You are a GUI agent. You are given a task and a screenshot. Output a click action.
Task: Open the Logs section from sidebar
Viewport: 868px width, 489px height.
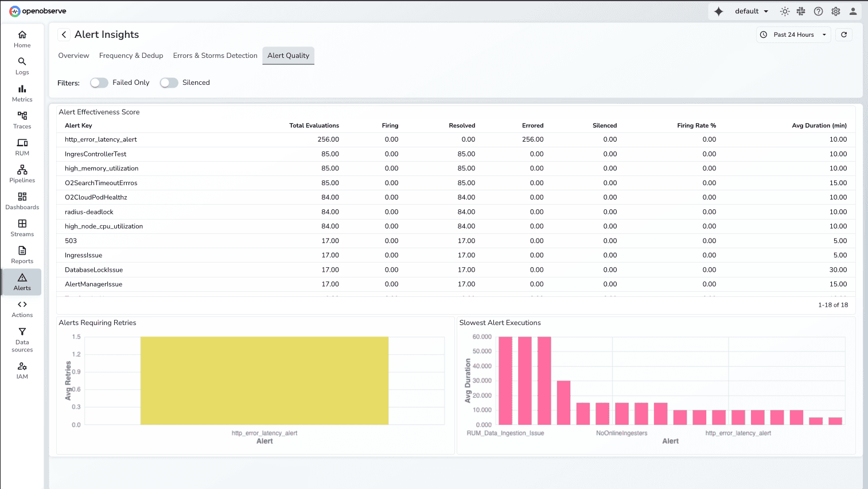click(x=22, y=66)
